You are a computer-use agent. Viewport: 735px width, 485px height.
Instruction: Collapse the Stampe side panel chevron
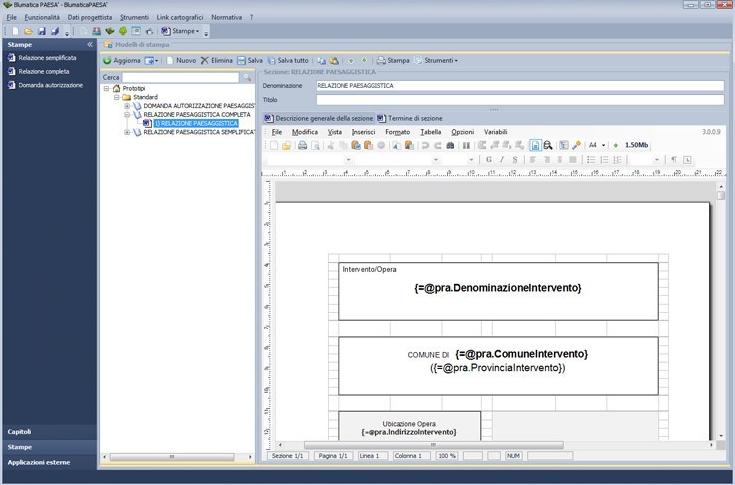90,44
